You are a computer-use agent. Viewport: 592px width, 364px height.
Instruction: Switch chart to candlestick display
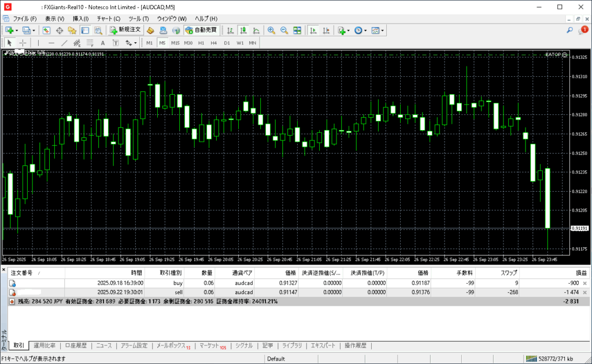(x=243, y=30)
